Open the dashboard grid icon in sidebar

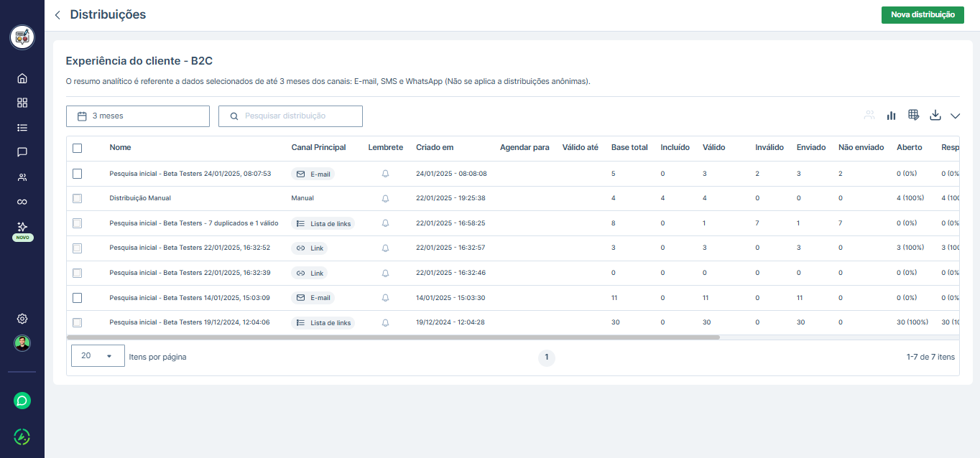(x=22, y=103)
